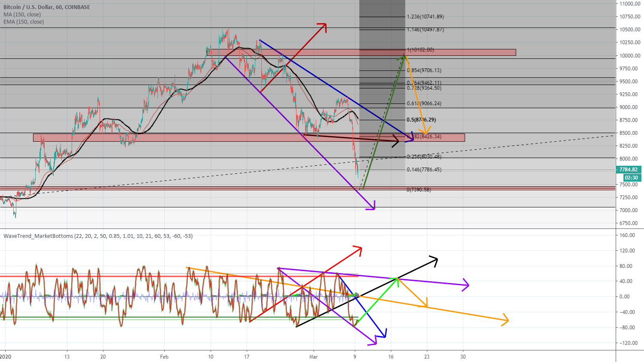
Task: Click the bar countdown label 02:30
Action: tap(631, 177)
